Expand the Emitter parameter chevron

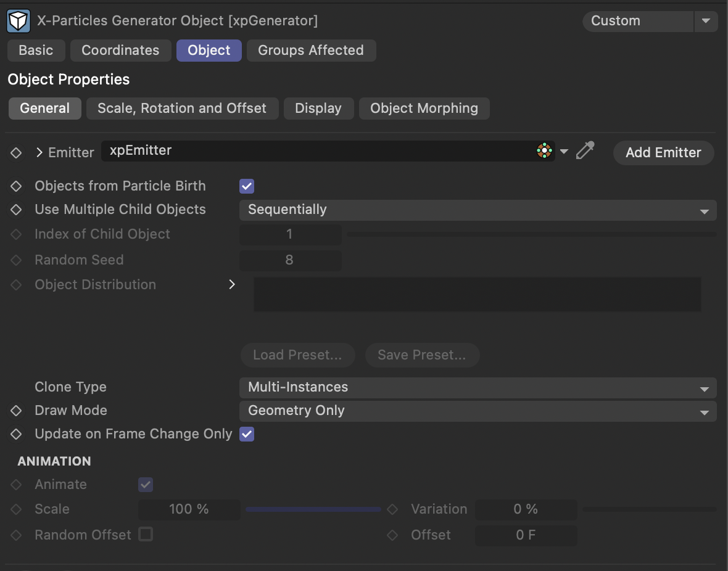pos(39,152)
